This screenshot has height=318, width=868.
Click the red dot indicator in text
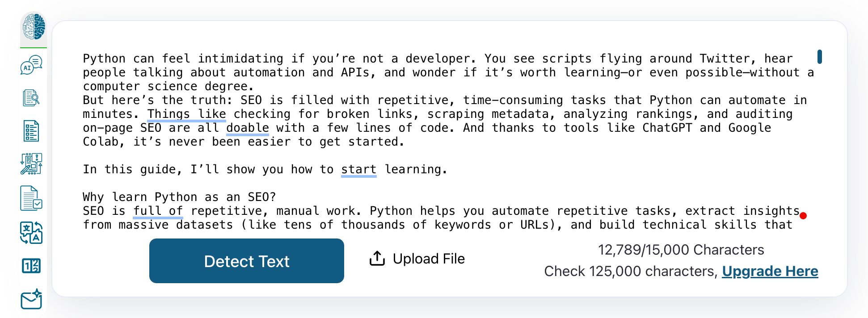point(803,216)
